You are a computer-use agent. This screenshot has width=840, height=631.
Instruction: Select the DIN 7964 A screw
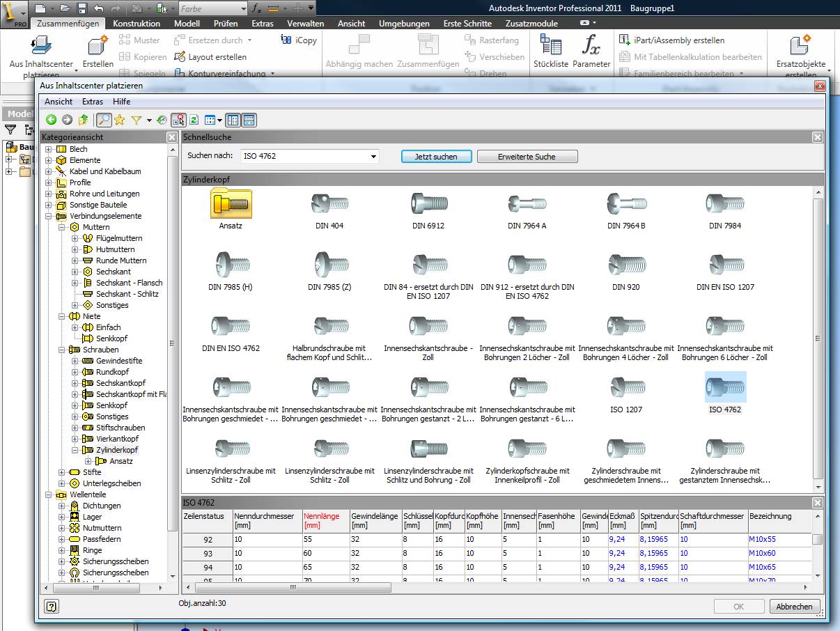pos(527,203)
